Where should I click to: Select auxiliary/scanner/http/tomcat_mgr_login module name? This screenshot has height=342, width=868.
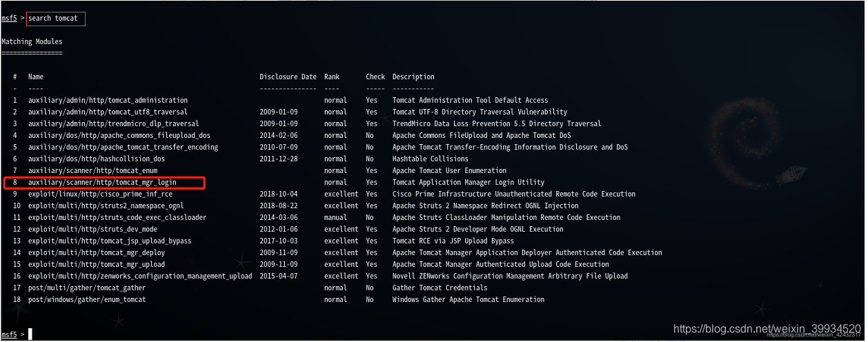(102, 182)
